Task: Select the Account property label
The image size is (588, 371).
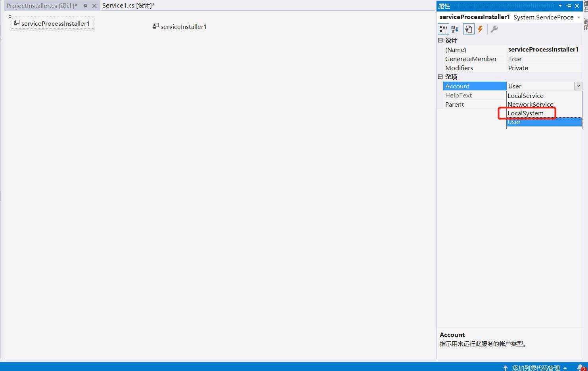Action: point(475,86)
